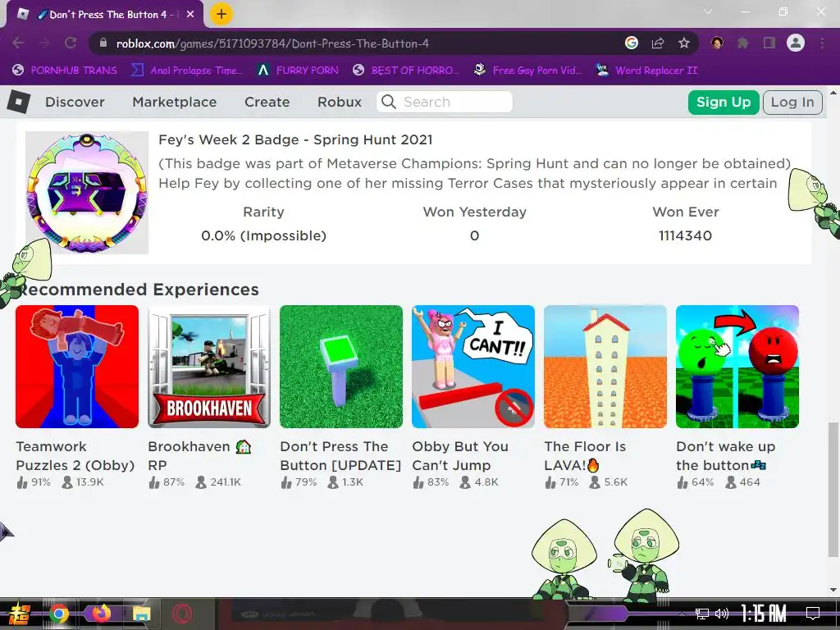Click the Obby But You Can't Jump title
The height and width of the screenshot is (630, 840).
click(x=460, y=456)
